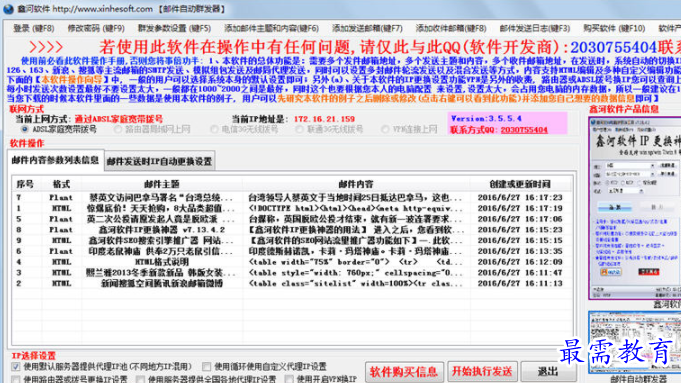Click Version:3.5.5.4 label

tap(486, 119)
